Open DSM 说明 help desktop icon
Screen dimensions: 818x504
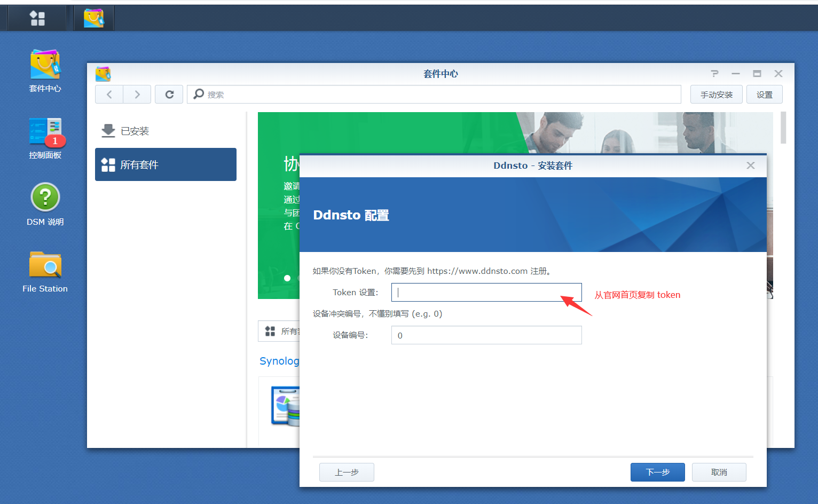[x=45, y=205]
